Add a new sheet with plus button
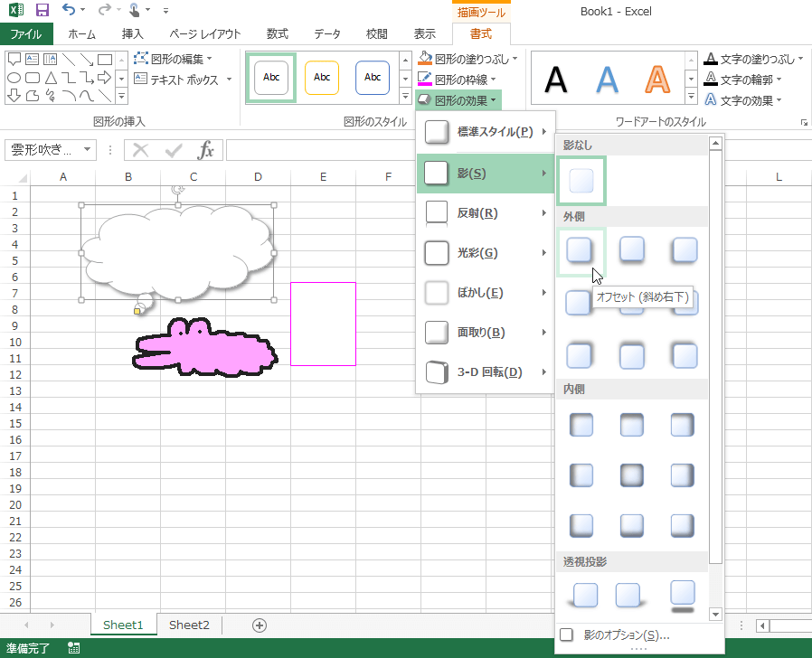Screen dimensions: 812x658 259,625
